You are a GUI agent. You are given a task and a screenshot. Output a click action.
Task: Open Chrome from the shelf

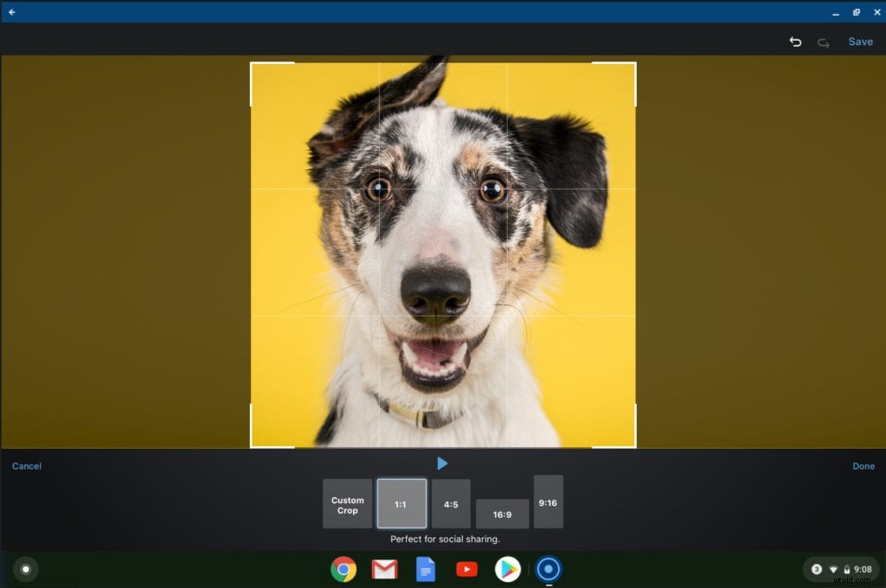343,569
